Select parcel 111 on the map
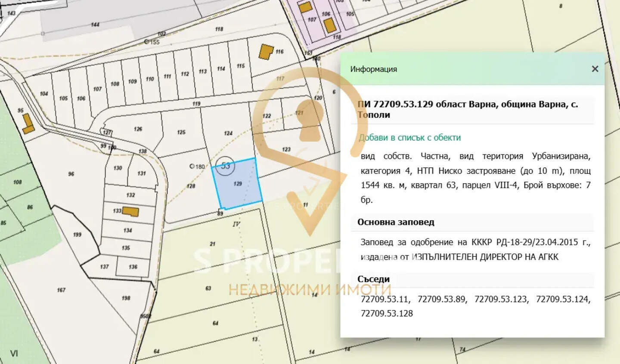Screen dimensions: 620x364 pos(167,77)
